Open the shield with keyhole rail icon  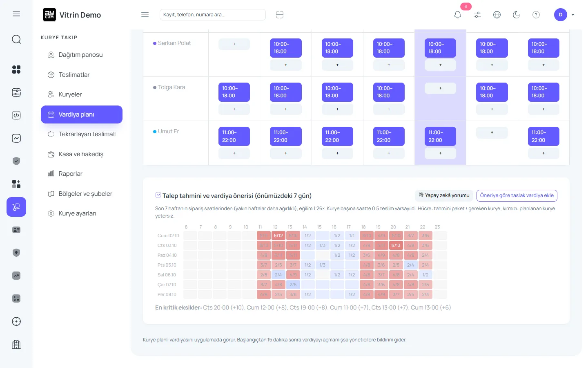click(x=16, y=253)
